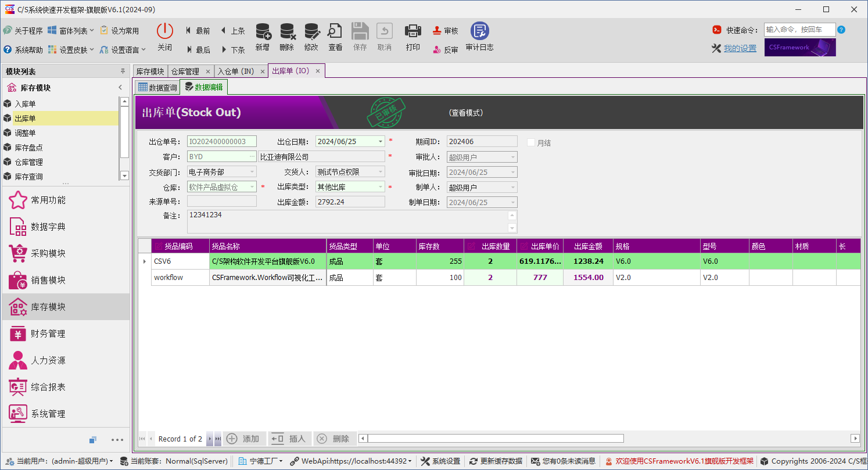Open the 仓库 warehouse dropdown
868x470 pixels.
pyautogui.click(x=252, y=187)
